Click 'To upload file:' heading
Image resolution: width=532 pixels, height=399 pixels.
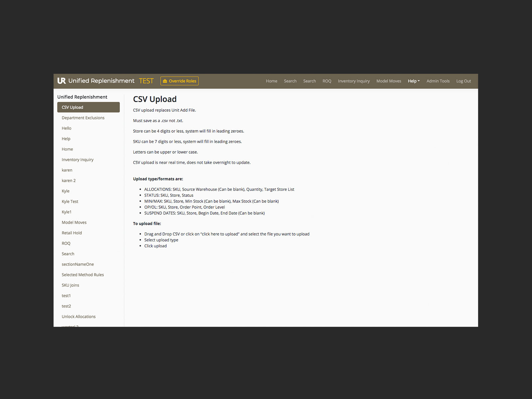coord(147,224)
